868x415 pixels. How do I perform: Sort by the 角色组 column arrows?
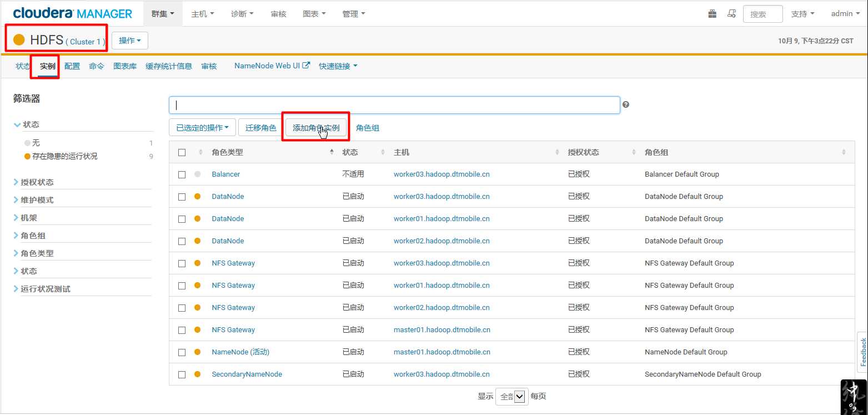844,152
